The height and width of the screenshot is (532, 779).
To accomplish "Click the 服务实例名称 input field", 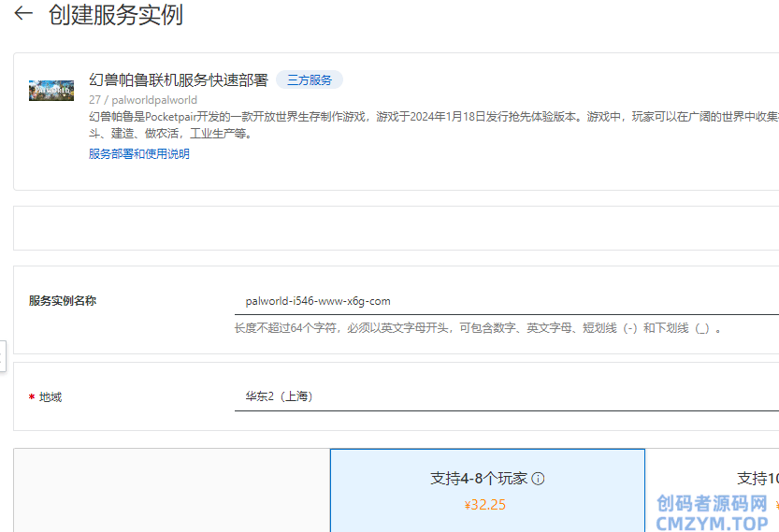I will point(505,301).
